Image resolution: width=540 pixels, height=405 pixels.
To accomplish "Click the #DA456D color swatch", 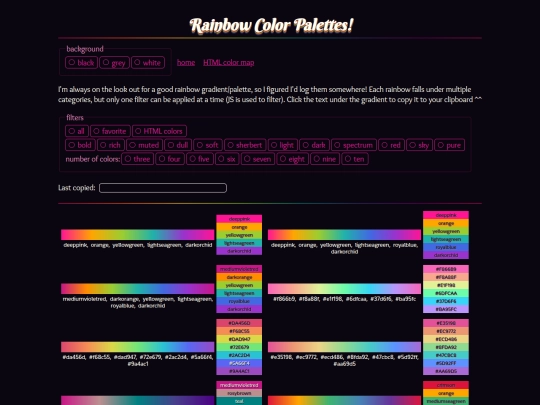I will point(239,323).
